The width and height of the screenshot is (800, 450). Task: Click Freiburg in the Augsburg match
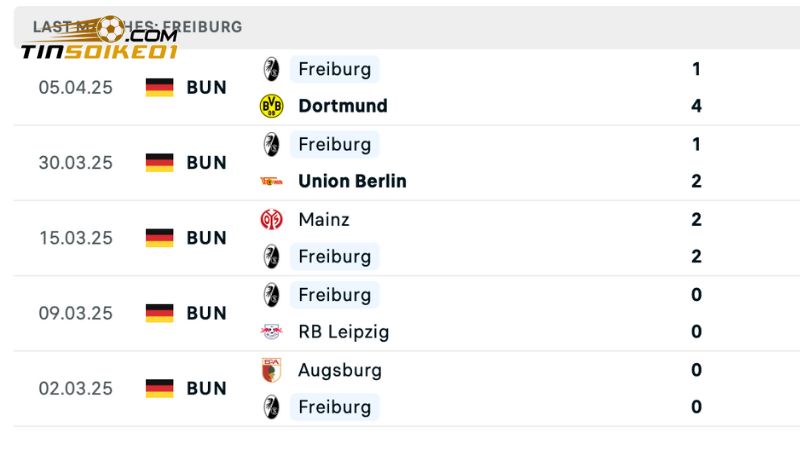(334, 407)
